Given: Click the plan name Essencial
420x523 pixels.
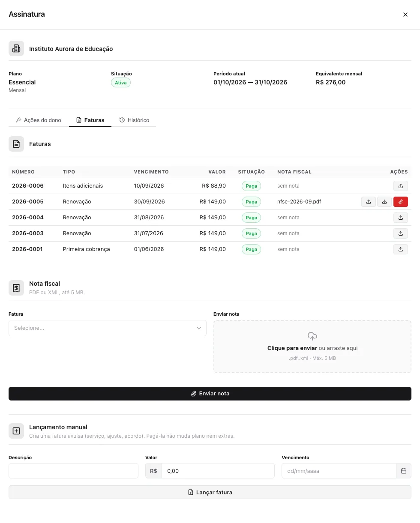Looking at the screenshot, I should (x=22, y=82).
